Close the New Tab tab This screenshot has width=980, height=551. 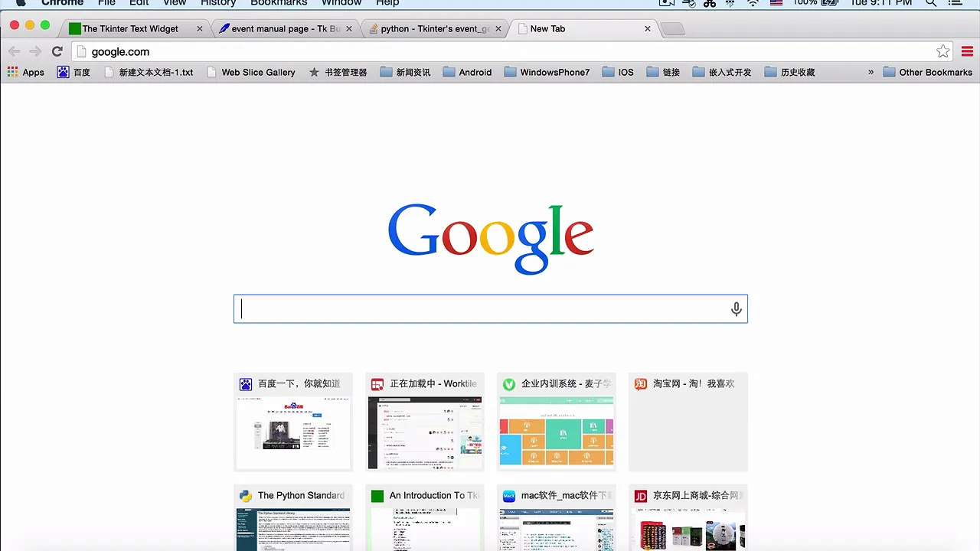[648, 29]
